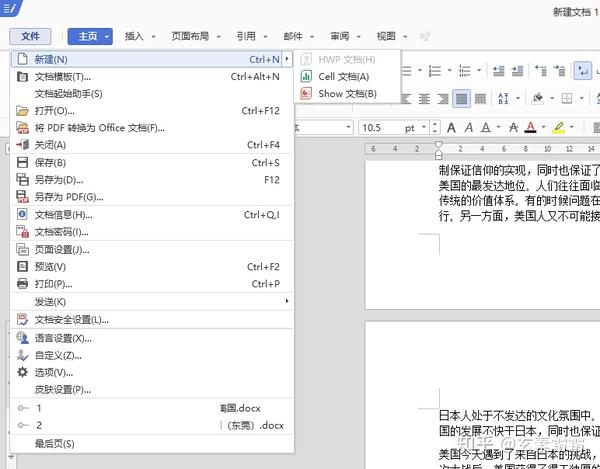Screen dimensions: 600x469
Task: Open 页面设置(J) page setup
Action: (152, 250)
